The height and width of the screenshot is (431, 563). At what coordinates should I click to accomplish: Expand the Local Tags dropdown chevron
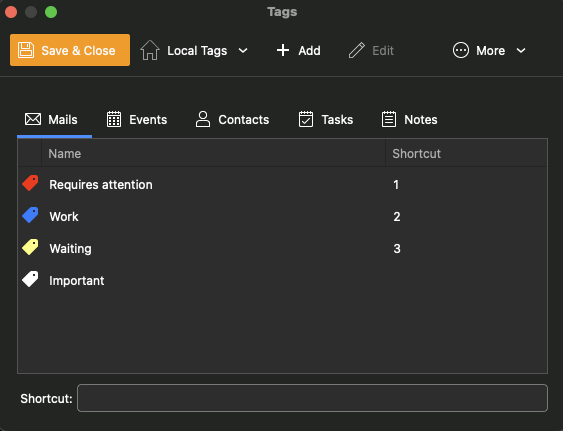click(243, 51)
